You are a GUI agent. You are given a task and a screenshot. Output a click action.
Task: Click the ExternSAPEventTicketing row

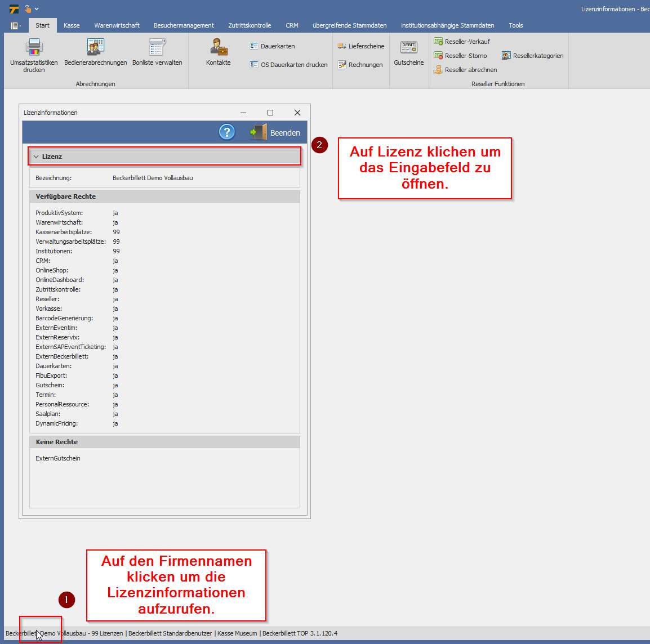pos(77,347)
